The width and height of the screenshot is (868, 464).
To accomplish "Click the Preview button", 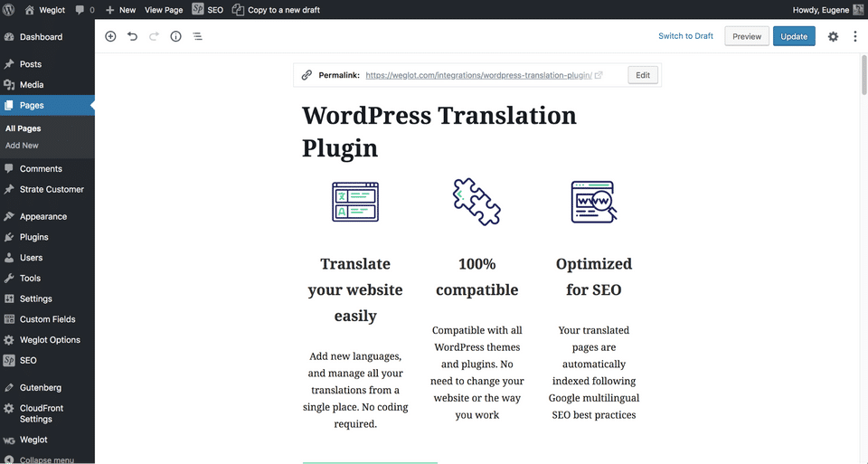I will (747, 36).
